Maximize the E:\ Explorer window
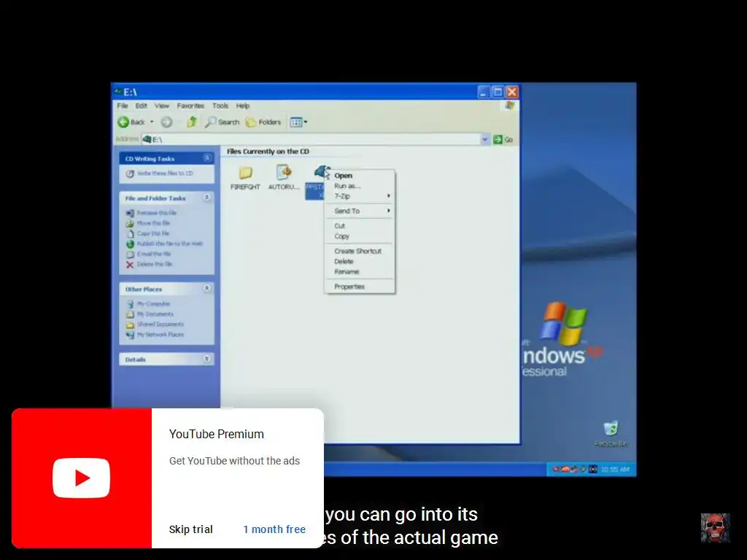The height and width of the screenshot is (560, 747). pyautogui.click(x=498, y=91)
